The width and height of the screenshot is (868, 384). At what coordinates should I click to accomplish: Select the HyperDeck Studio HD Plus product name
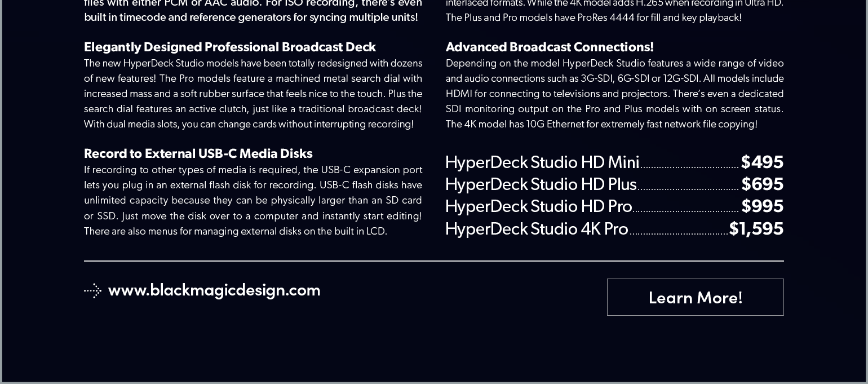541,185
